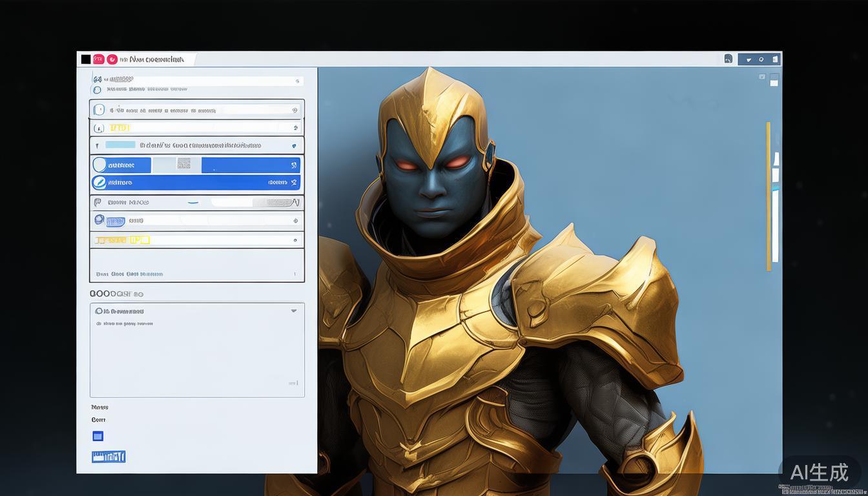Click the black square icon in title bar

coord(86,59)
